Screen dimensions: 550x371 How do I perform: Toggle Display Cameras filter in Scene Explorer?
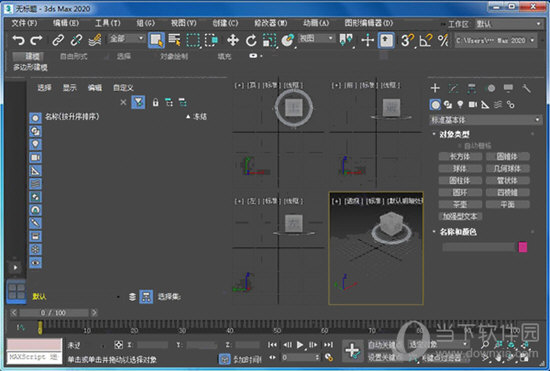pyautogui.click(x=35, y=157)
